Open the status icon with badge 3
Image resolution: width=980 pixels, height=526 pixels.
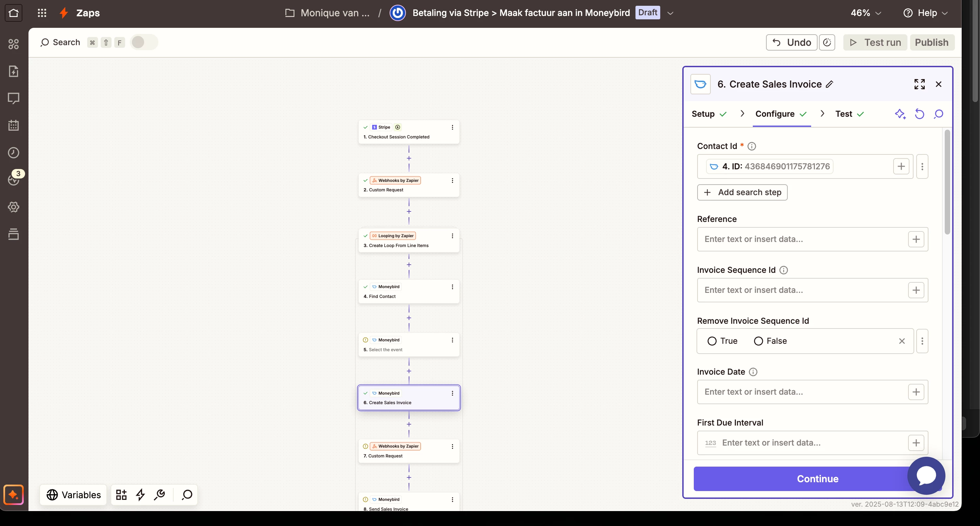pyautogui.click(x=14, y=180)
